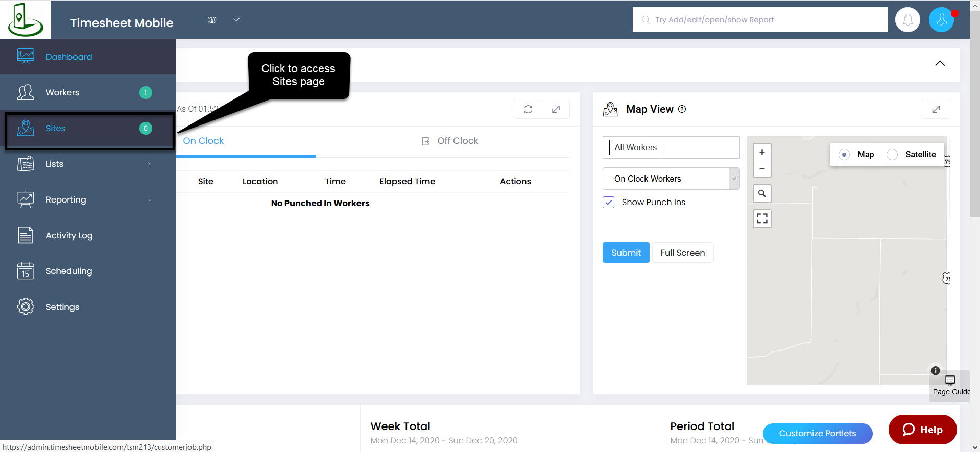Refresh the On Clock workers panel
The height and width of the screenshot is (452, 980).
528,109
